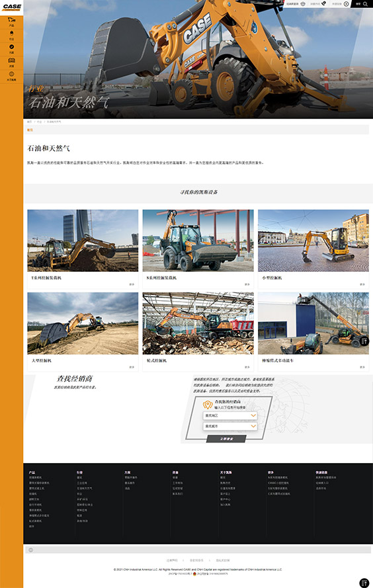This screenshot has width=373, height=588.
Task: Click the 寻找你的凯斯设备 section heading
Action: pyautogui.click(x=198, y=192)
